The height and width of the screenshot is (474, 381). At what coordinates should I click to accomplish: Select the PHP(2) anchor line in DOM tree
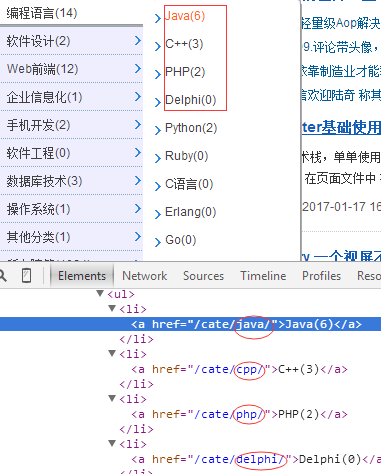pos(239,414)
